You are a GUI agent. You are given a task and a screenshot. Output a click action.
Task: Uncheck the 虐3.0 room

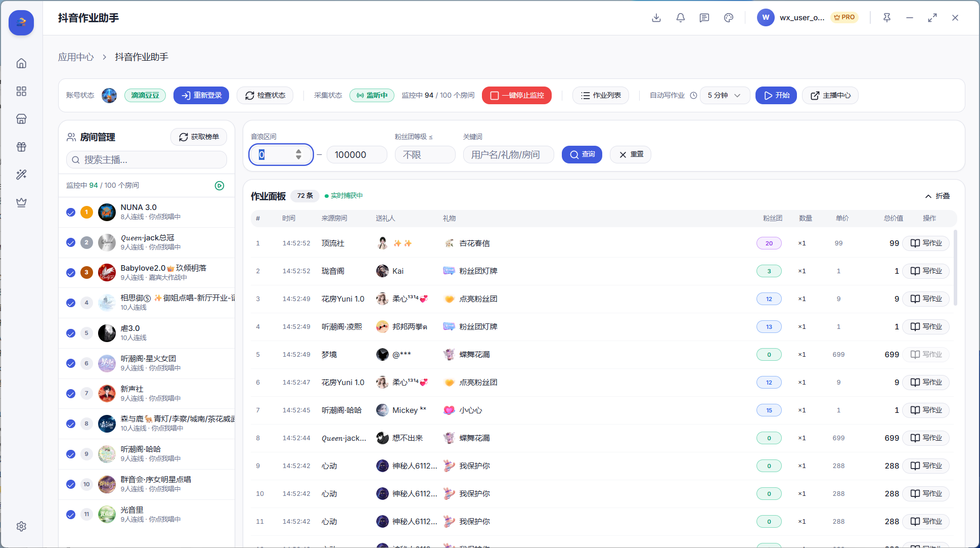point(70,333)
